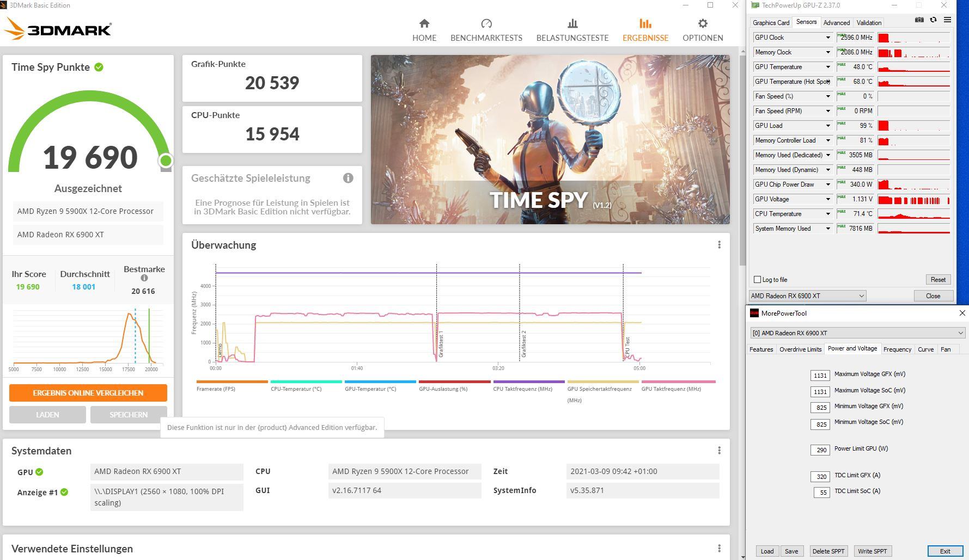This screenshot has height=560, width=969.
Task: Edit Minimum Voltage SoC (mV) field
Action: coord(820,424)
